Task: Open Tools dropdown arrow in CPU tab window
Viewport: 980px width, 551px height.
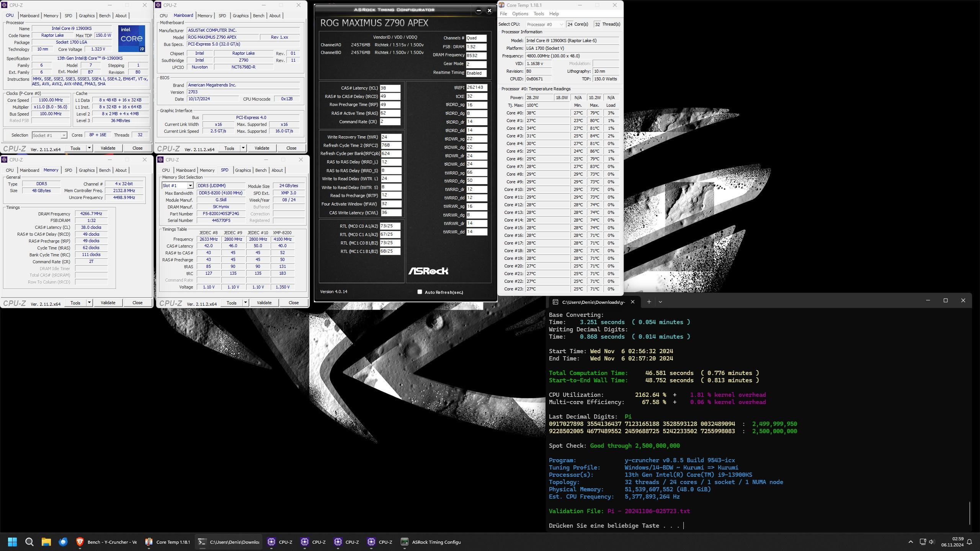Action: [89, 148]
